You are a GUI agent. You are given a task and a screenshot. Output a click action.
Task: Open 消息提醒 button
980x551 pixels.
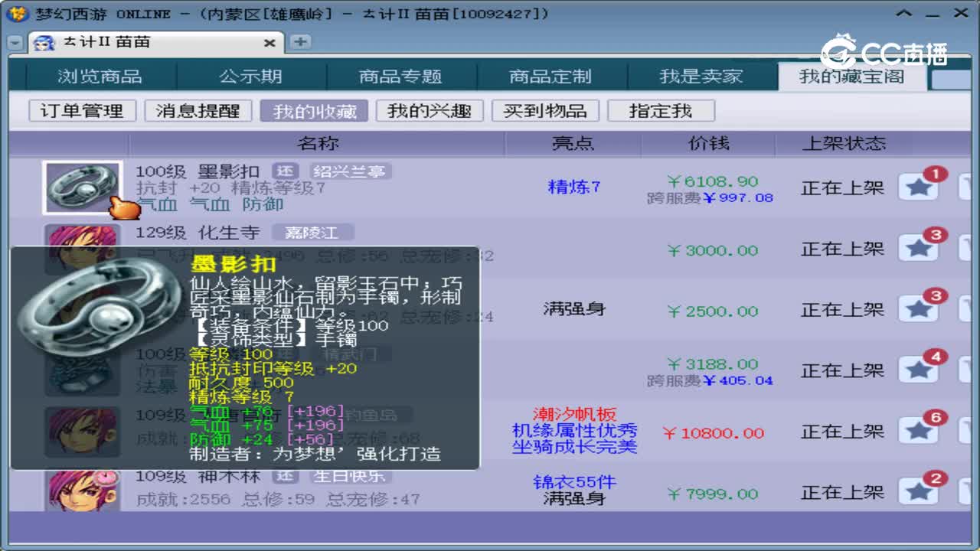tap(198, 111)
